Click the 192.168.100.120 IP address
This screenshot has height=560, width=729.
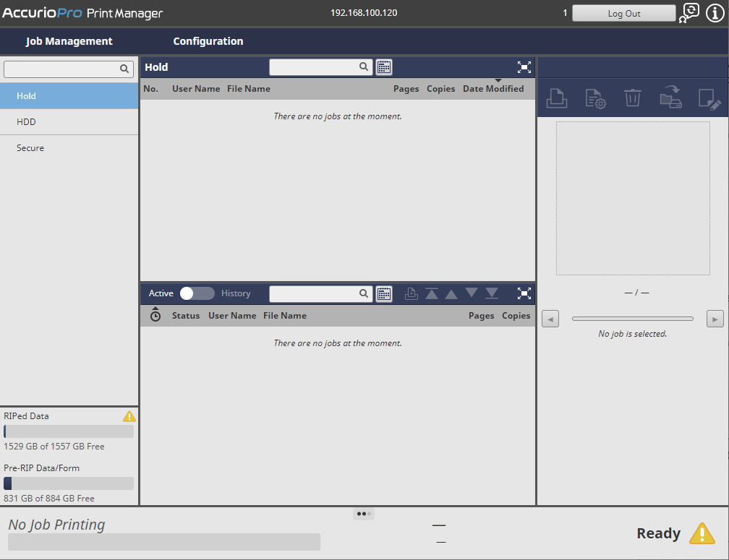[364, 13]
